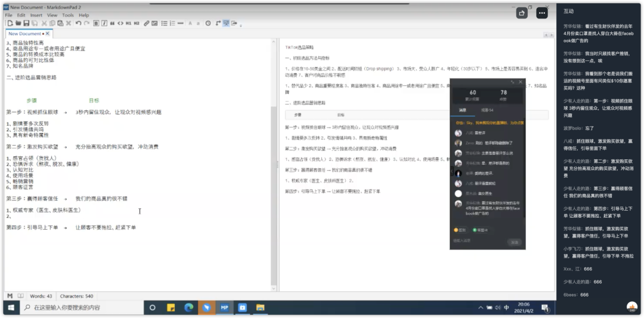Image resolution: width=644 pixels, height=318 pixels.
Task: Insert a hyperlink with the chain icon
Action: pos(146,23)
